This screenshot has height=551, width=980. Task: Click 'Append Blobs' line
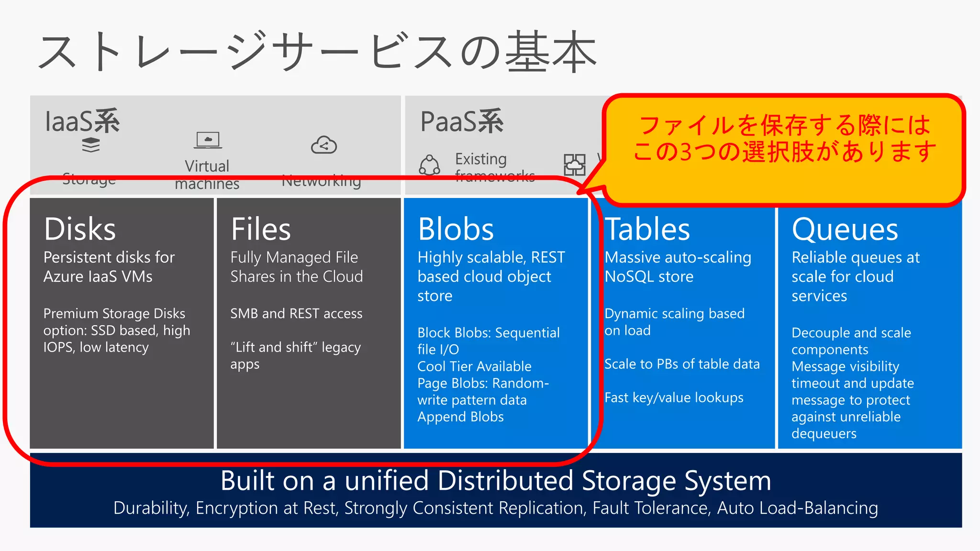(x=460, y=417)
